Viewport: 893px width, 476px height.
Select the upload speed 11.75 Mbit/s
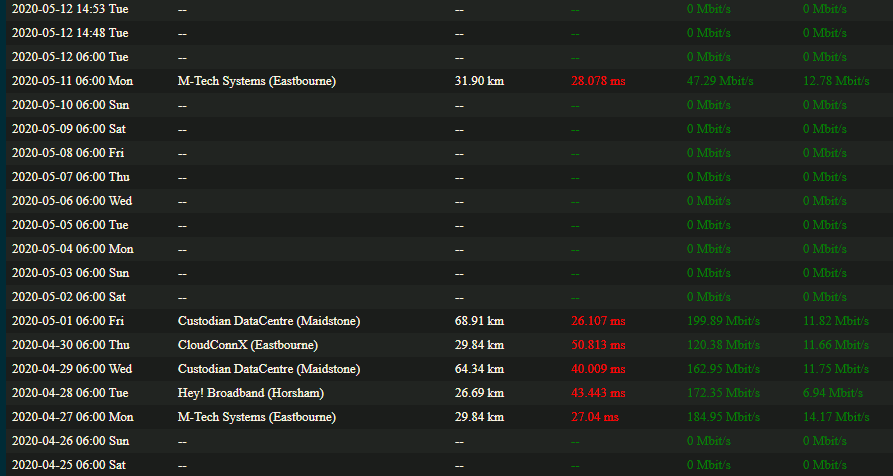[836, 369]
